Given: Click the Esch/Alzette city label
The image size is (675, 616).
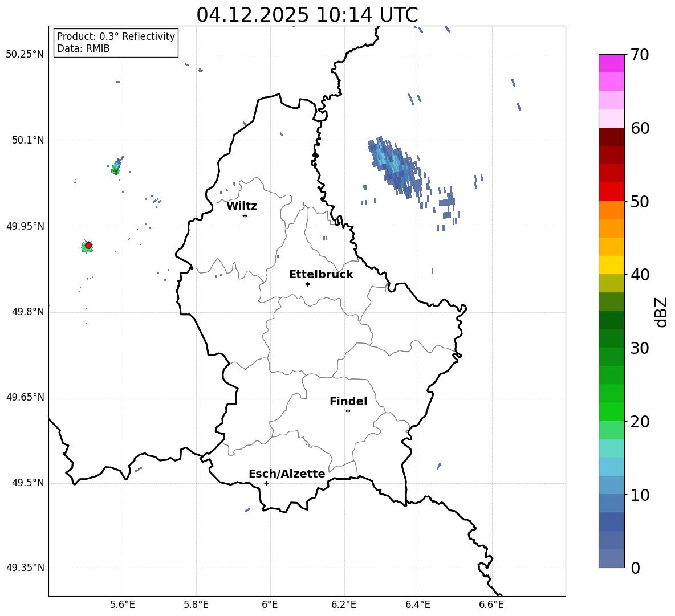Looking at the screenshot, I should [x=287, y=474].
